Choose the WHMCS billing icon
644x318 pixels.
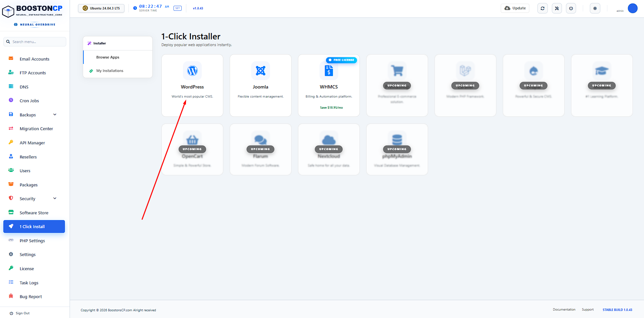(329, 71)
